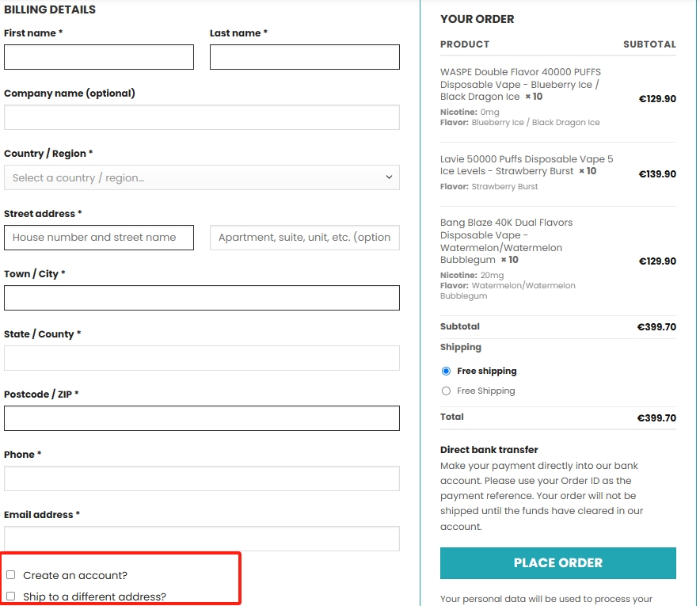The height and width of the screenshot is (606, 700).
Task: Select the Phone number field
Action: [x=202, y=478]
